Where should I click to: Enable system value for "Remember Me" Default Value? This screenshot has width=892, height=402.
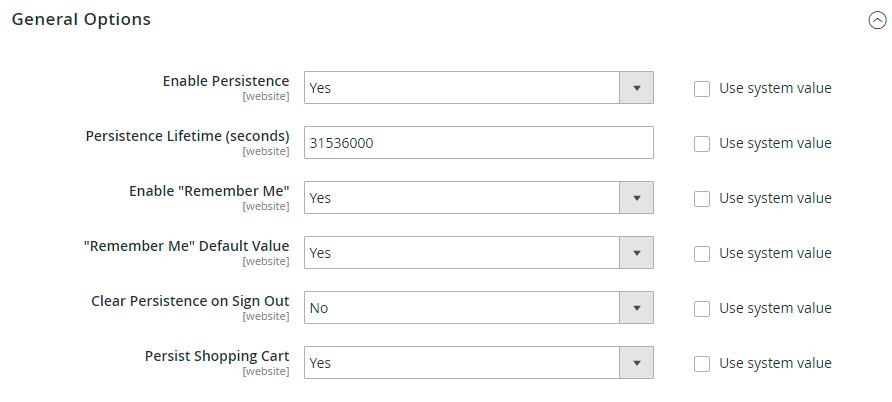pos(702,253)
